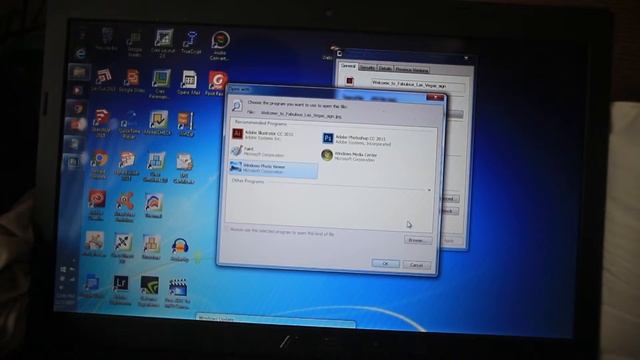Select Adobe Illustrator CC 2015 in program list
Viewport: 640px width, 360px height.
coord(263,135)
